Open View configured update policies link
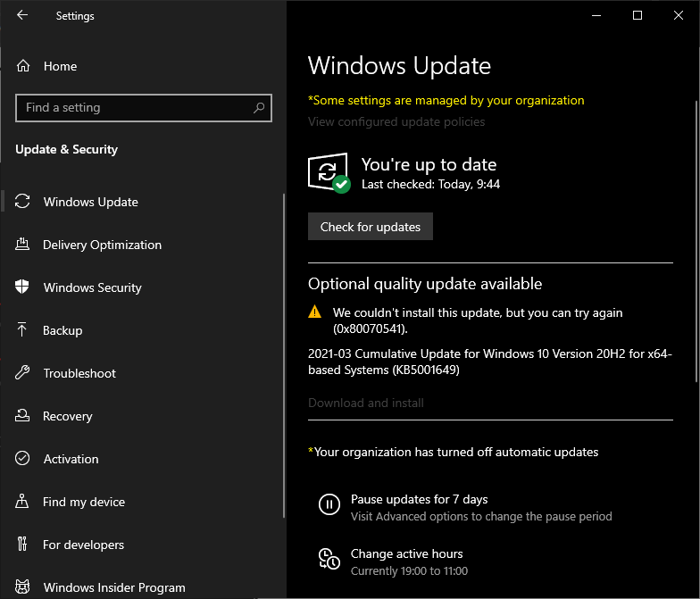The image size is (700, 599). pyautogui.click(x=396, y=121)
